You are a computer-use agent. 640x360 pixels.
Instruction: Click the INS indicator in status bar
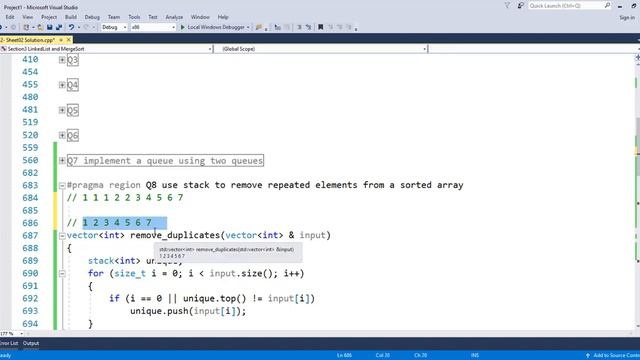pyautogui.click(x=474, y=356)
